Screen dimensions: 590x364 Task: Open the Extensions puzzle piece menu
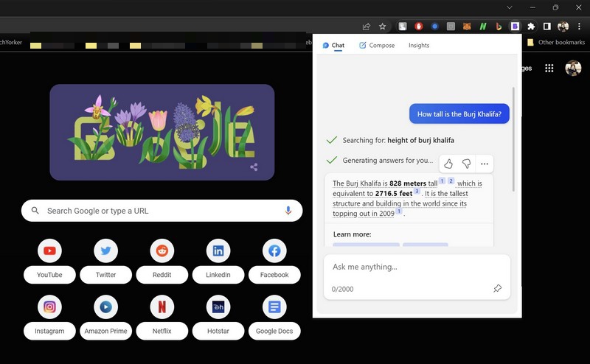(x=531, y=27)
